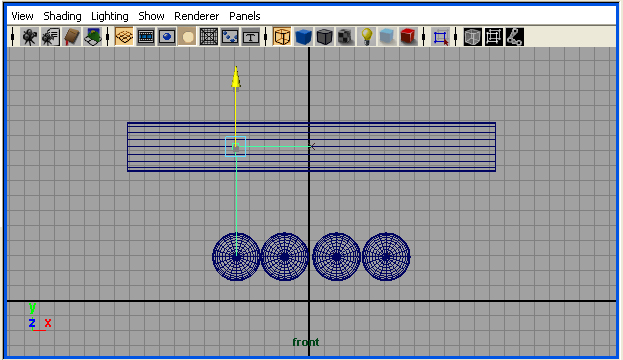Toggle Isolate Select icon
Viewport: 623px width, 360px height.
pyautogui.click(x=440, y=37)
